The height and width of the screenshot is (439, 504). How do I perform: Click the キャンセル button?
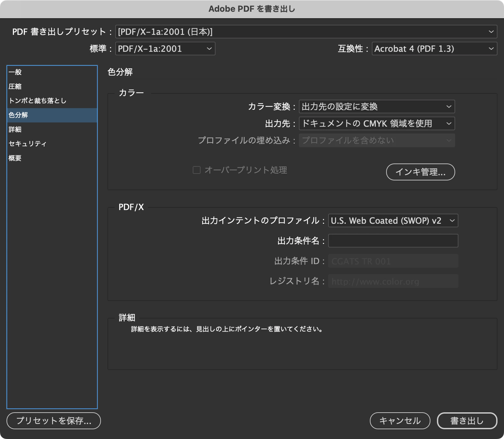(x=400, y=421)
